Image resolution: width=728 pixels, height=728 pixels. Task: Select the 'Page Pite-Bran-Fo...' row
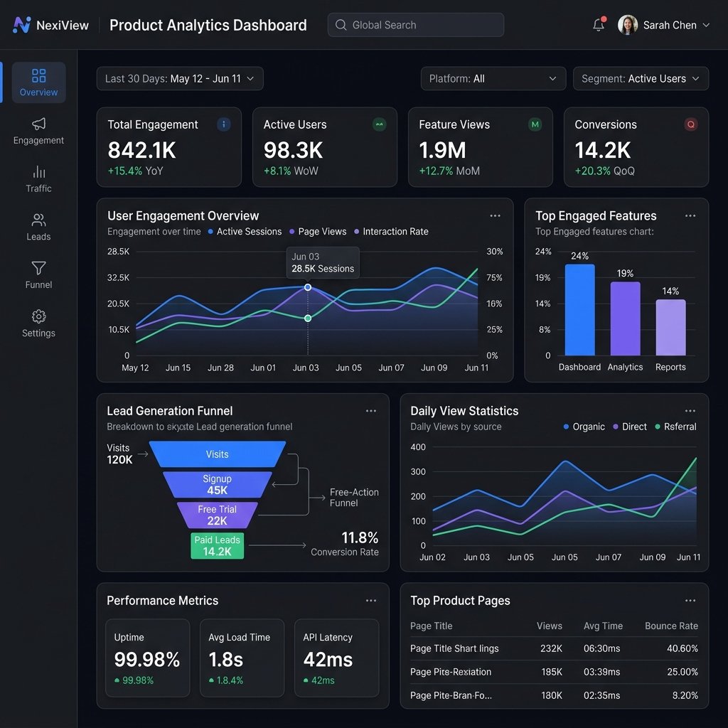(x=554, y=695)
